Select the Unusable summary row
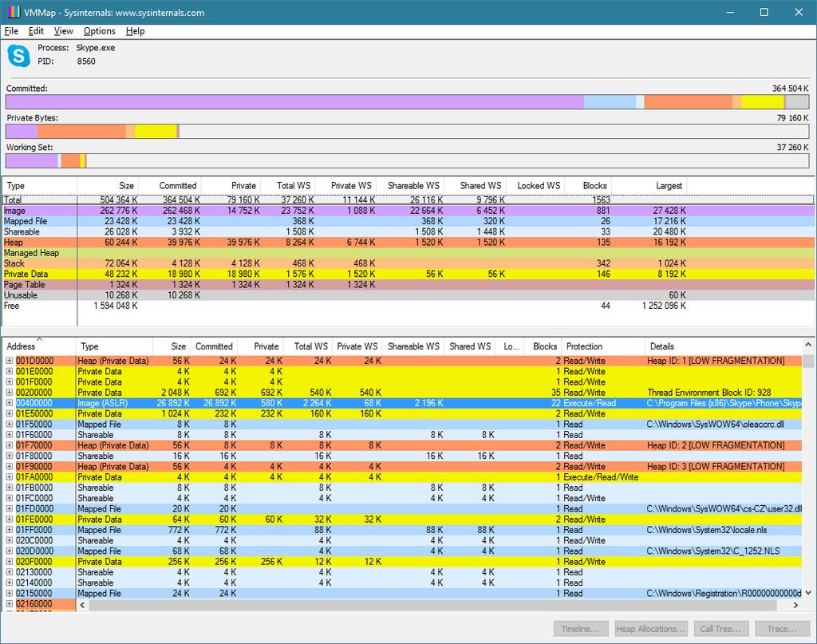817x644 pixels. [x=408, y=295]
